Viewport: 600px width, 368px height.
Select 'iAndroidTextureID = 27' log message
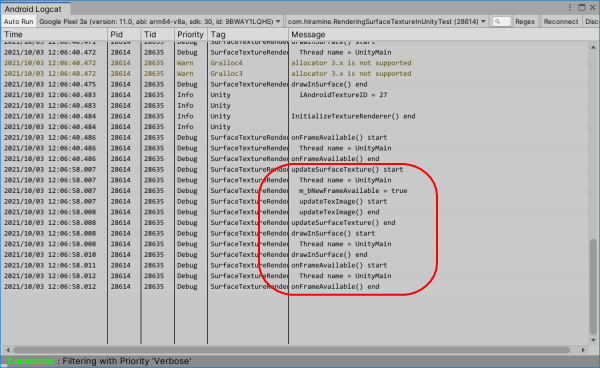(343, 95)
